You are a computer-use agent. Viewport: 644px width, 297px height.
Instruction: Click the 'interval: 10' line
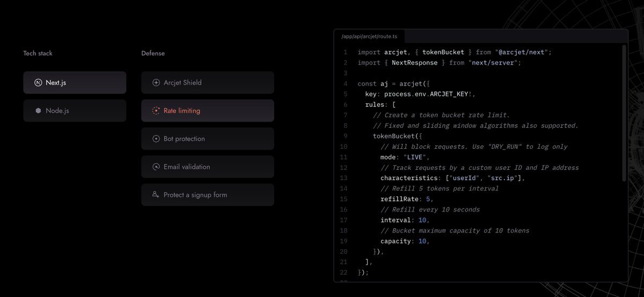click(405, 220)
